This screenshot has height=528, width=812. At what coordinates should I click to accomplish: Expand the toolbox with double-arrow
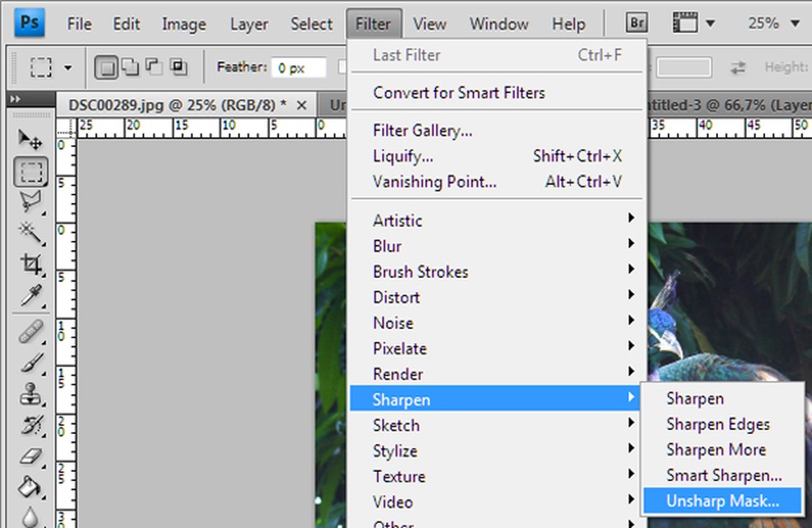15,98
